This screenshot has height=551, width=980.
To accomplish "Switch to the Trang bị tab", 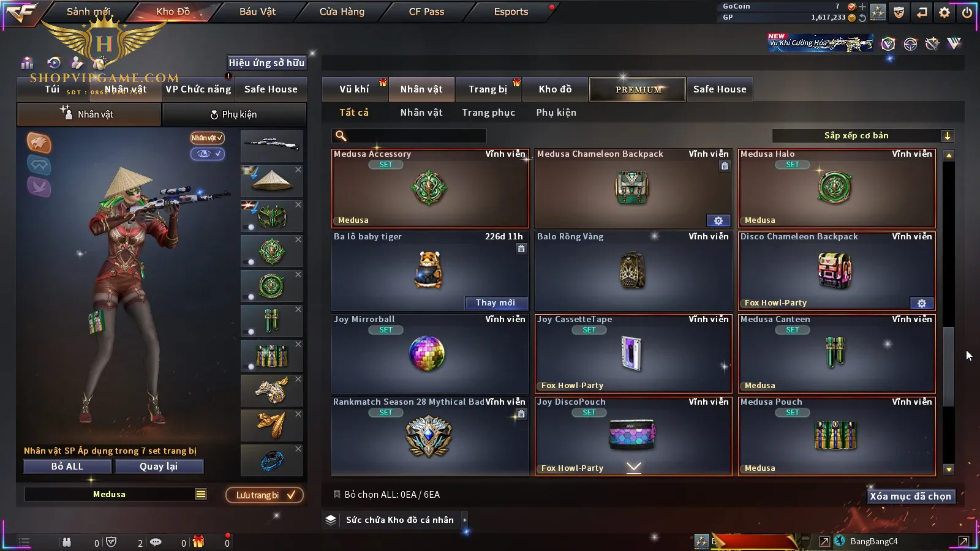I will coord(488,89).
